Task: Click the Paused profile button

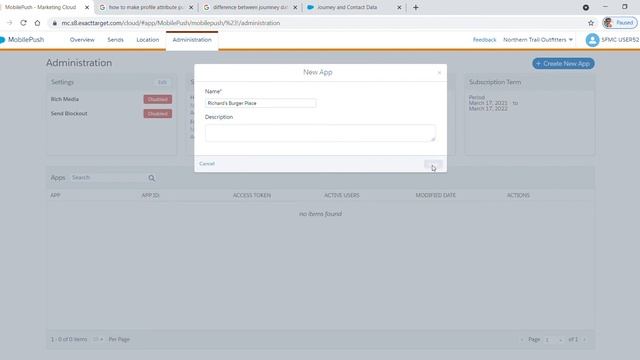Action: tap(619, 23)
